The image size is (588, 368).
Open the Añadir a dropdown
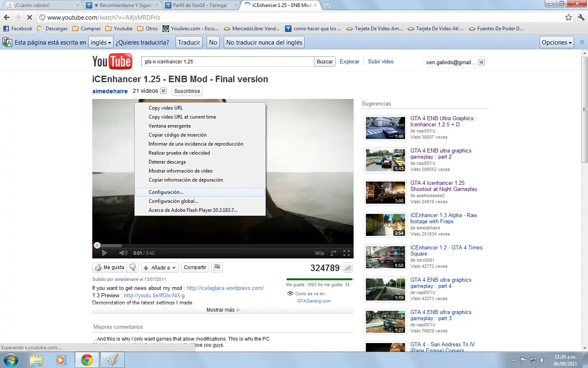pos(160,267)
